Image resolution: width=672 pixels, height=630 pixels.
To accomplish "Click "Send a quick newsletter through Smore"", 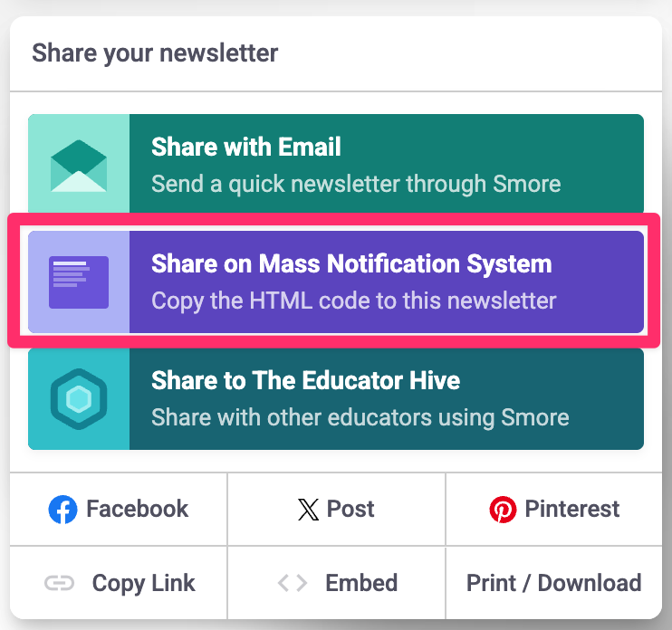I will click(x=356, y=184).
